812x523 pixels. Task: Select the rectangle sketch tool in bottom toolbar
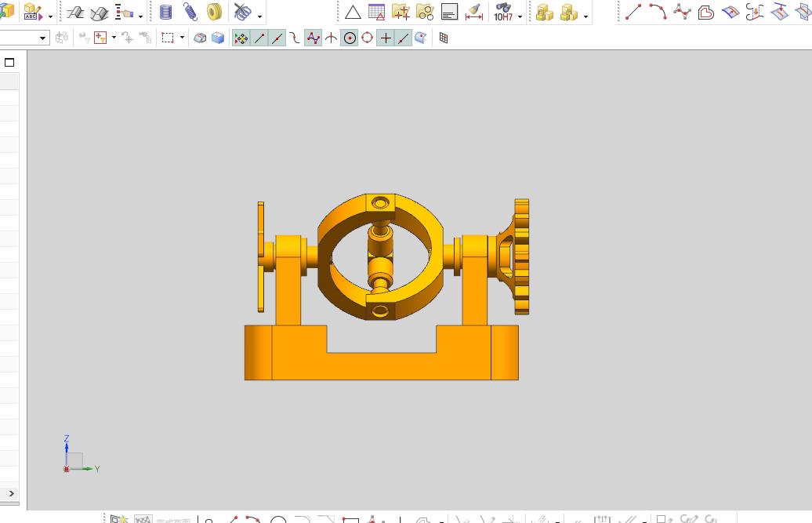click(x=350, y=519)
